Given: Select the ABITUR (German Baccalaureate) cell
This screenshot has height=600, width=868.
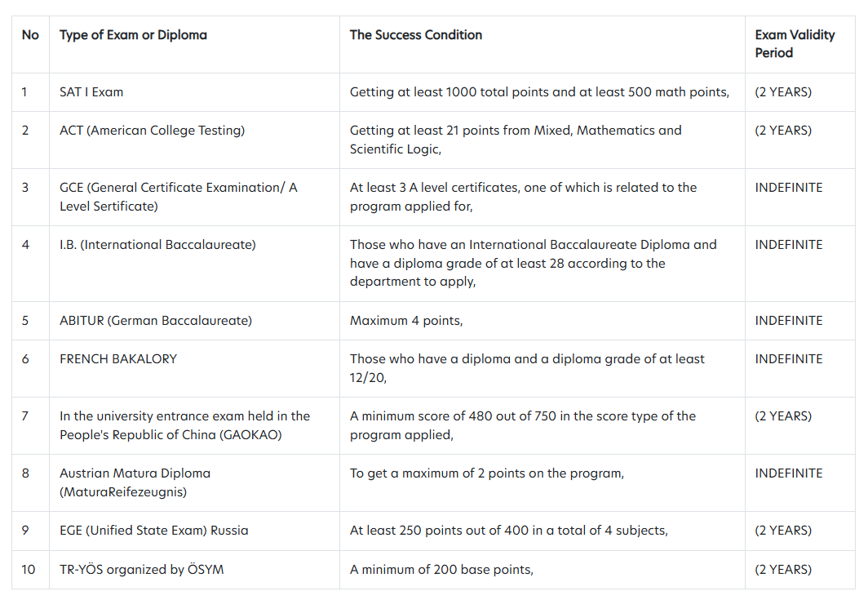Looking at the screenshot, I should (156, 320).
